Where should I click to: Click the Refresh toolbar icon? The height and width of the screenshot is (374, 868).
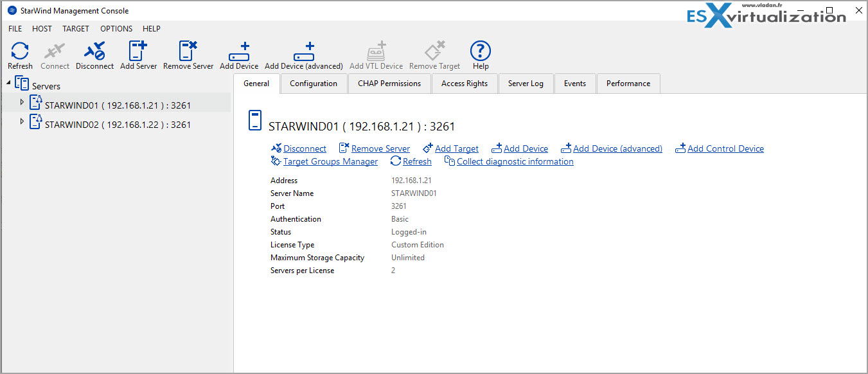[20, 51]
